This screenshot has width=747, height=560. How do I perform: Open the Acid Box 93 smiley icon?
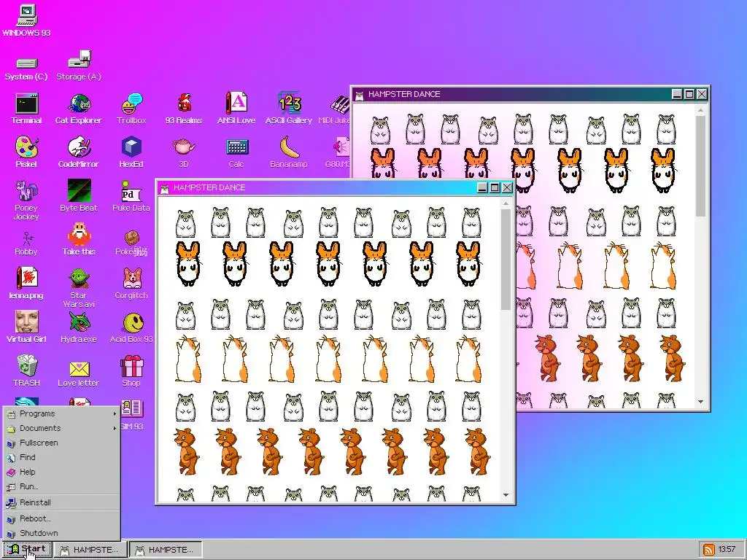[131, 327]
